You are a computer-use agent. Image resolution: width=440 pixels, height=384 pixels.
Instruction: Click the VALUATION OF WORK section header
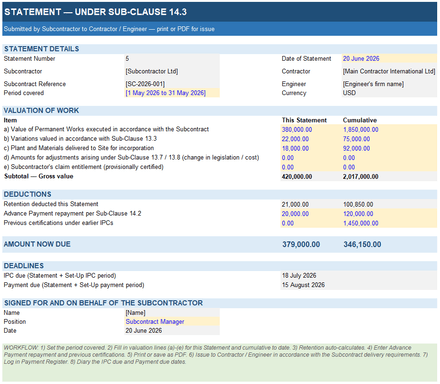220,111
